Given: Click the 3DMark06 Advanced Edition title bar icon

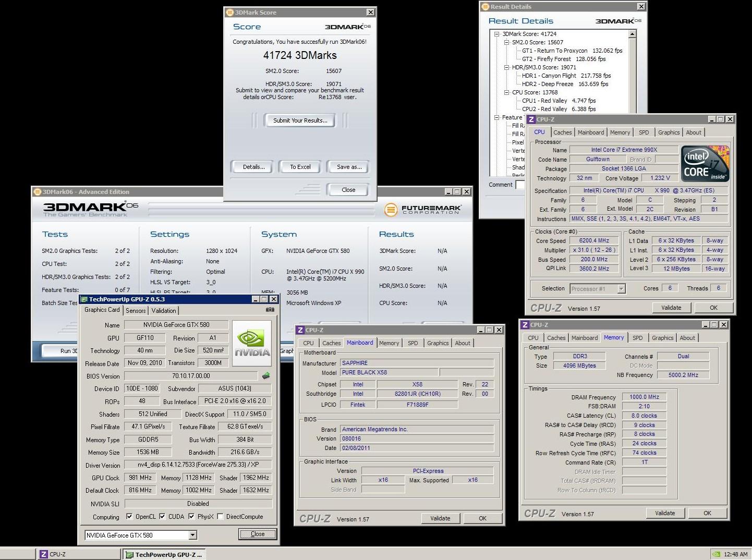Looking at the screenshot, I should 37,192.
